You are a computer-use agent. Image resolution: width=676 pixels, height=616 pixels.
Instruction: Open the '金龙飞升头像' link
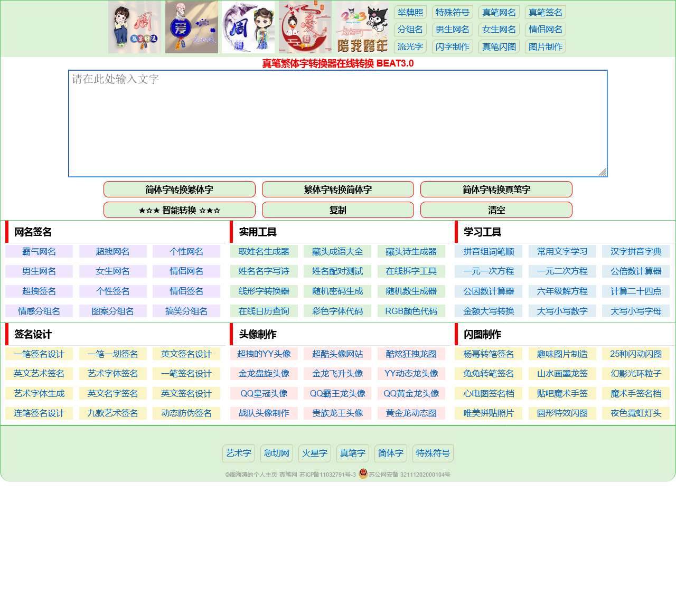(x=337, y=374)
